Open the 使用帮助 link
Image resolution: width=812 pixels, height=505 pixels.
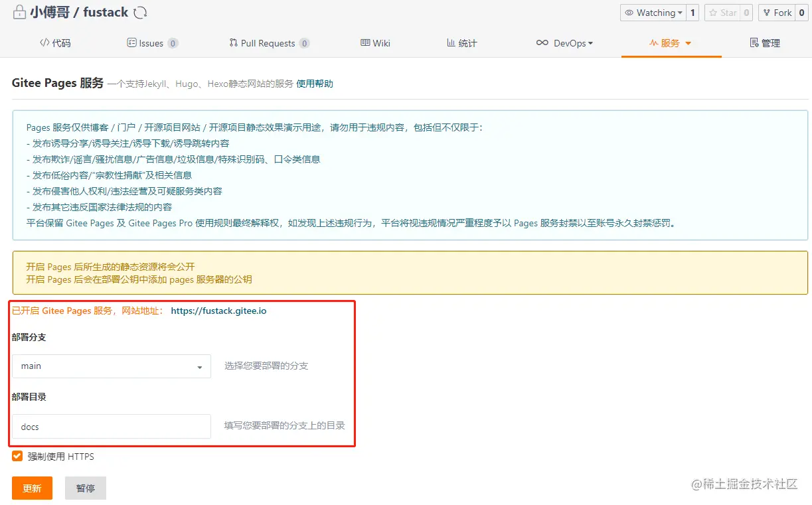[x=315, y=84]
